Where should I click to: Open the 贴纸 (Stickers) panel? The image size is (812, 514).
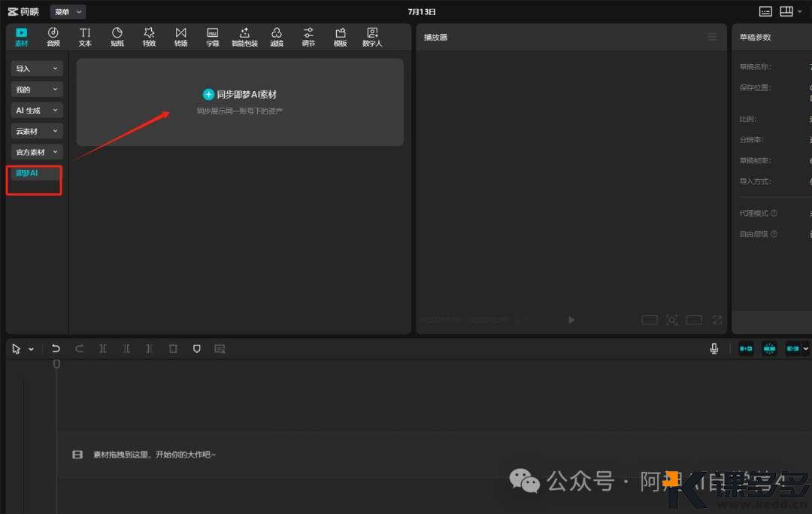point(117,37)
